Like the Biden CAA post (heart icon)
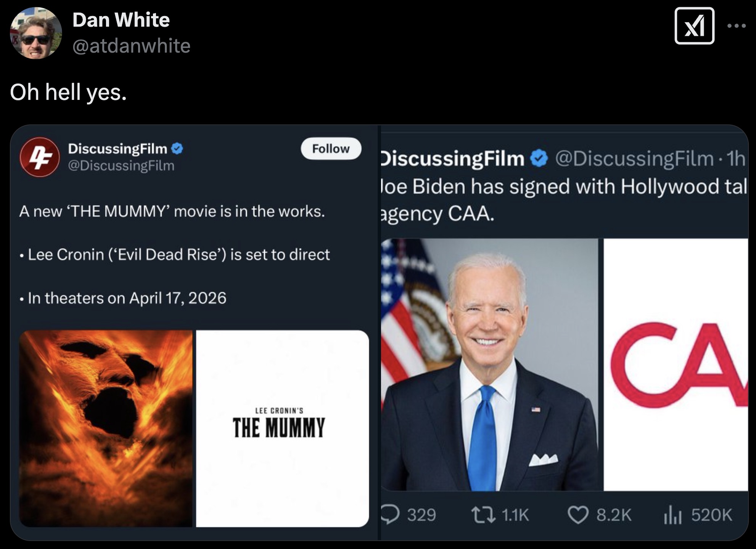The width and height of the screenshot is (756, 549). (578, 515)
